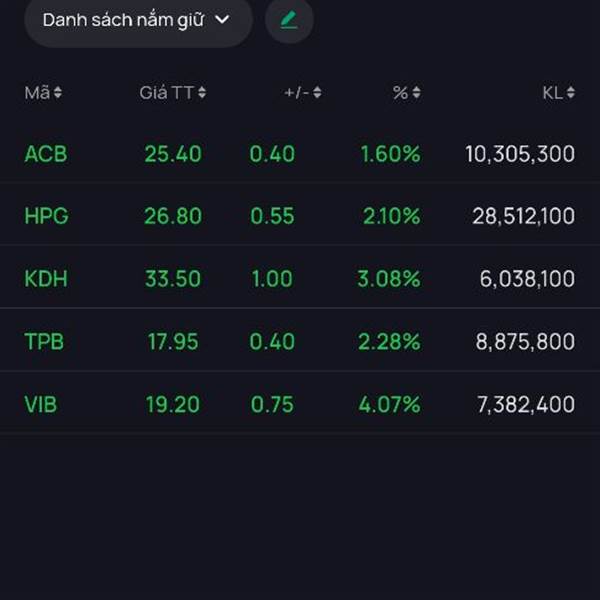Sort by the Mã column sort arrows

(x=58, y=93)
